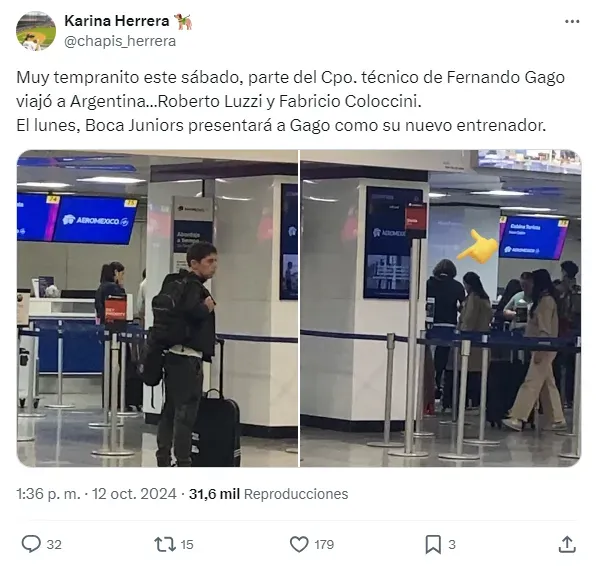Click the 31,6 mil Reproducciones count
This screenshot has height=566, width=596.
click(268, 494)
